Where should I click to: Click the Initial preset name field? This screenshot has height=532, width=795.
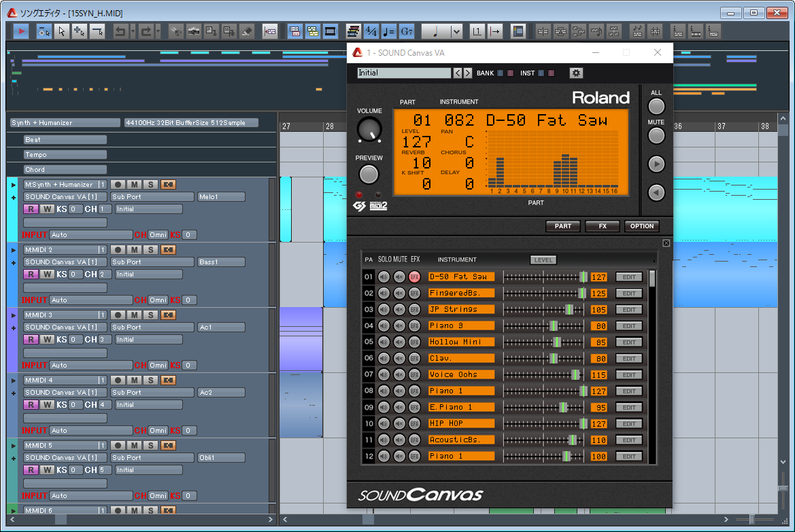pyautogui.click(x=403, y=73)
